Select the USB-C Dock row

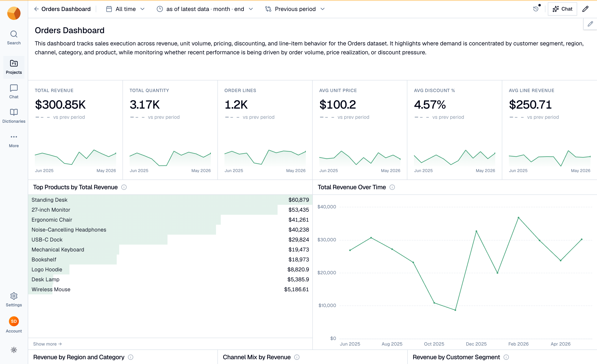click(x=170, y=239)
